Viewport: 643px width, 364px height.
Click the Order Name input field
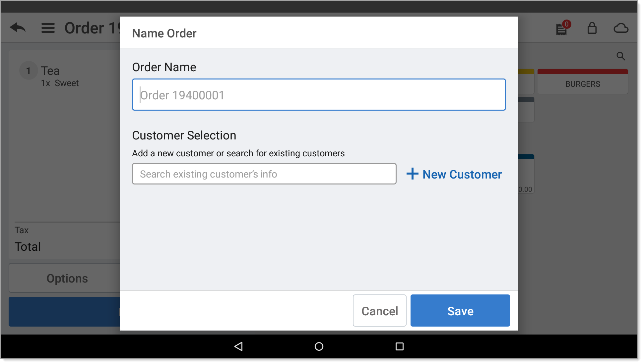coord(319,94)
